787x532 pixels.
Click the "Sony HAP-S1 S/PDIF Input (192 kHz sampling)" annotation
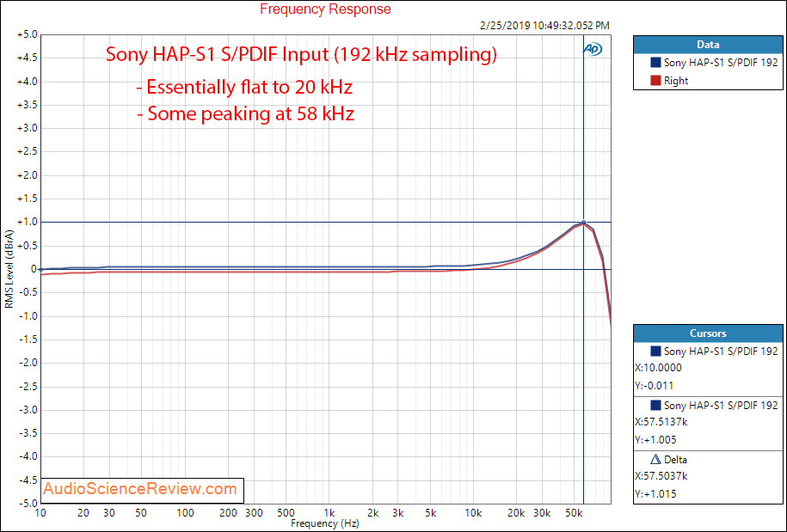tap(301, 55)
